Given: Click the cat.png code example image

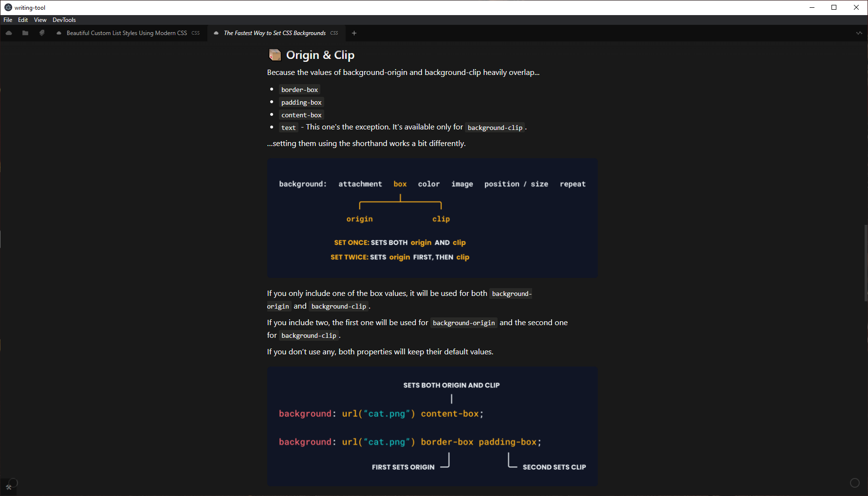Looking at the screenshot, I should [432, 426].
